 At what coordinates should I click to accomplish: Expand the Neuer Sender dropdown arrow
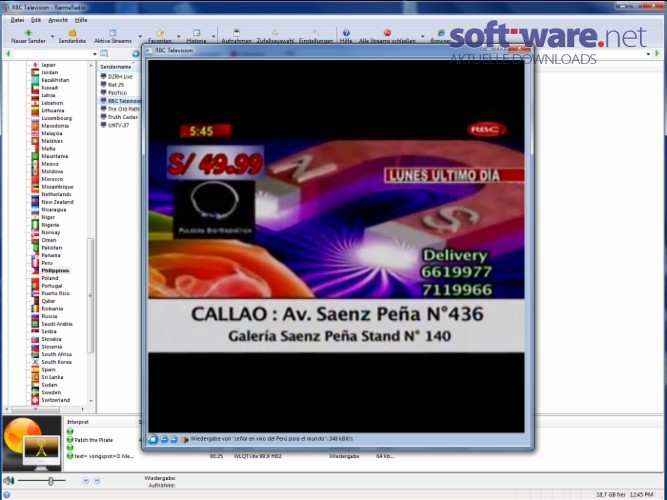(53, 37)
